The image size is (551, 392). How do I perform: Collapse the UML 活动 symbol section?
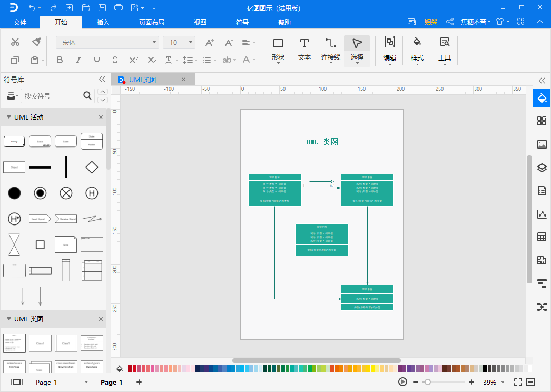pos(9,117)
